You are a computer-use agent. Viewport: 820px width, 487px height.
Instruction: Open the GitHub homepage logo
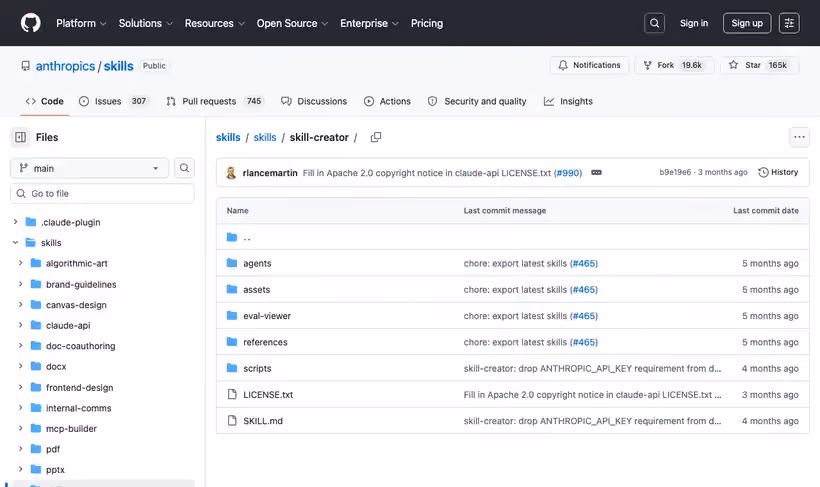30,23
